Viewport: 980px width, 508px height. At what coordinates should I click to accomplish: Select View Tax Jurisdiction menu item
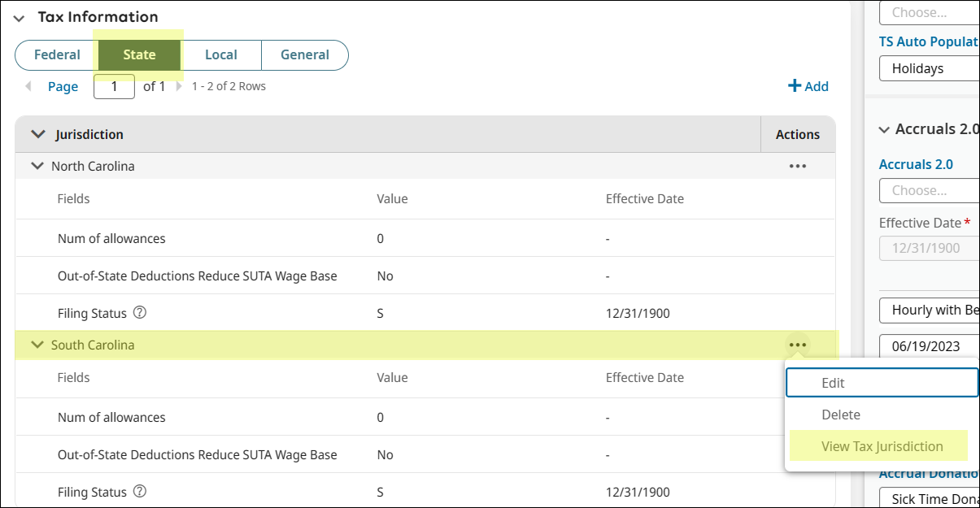[882, 446]
